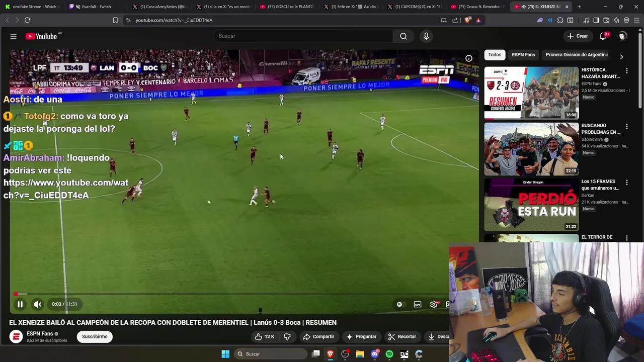
Task: Pause the video playback
Action: 20,304
